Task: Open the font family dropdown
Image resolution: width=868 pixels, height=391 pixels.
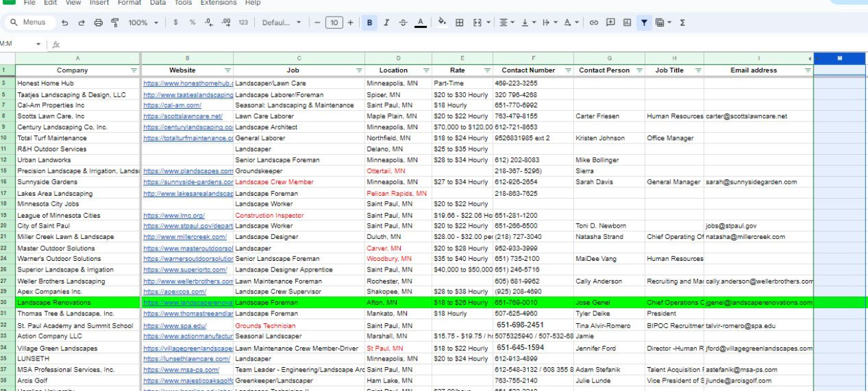Action: coord(281,23)
